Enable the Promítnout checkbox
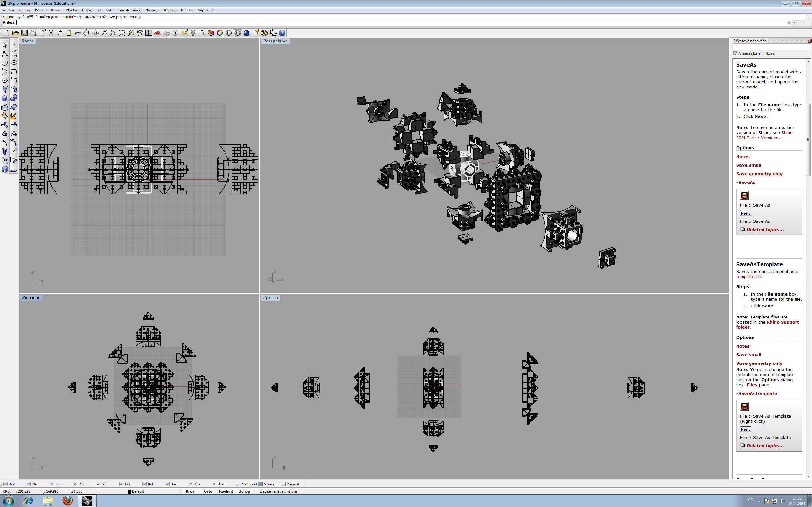The width and height of the screenshot is (812, 507). click(237, 484)
